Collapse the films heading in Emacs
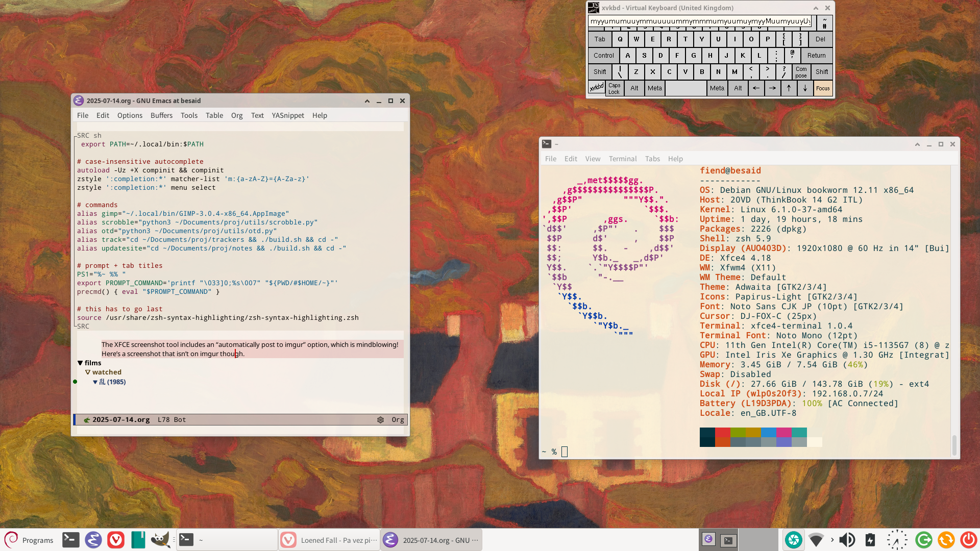The width and height of the screenshot is (980, 551). tap(80, 363)
